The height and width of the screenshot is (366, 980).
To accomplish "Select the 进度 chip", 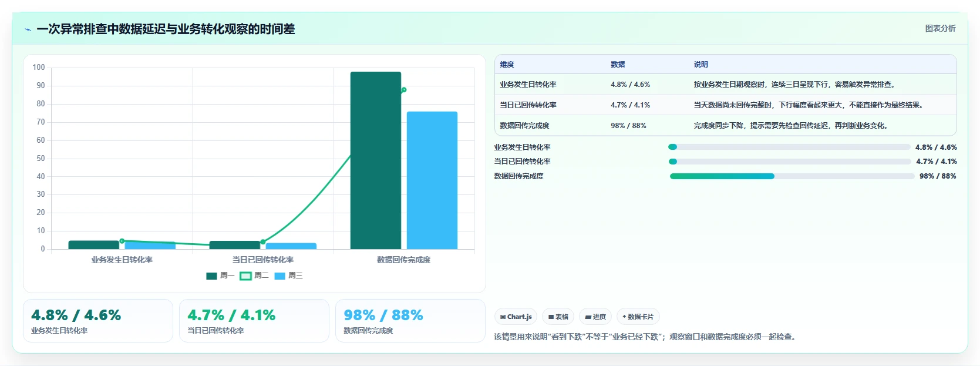I will click(595, 317).
